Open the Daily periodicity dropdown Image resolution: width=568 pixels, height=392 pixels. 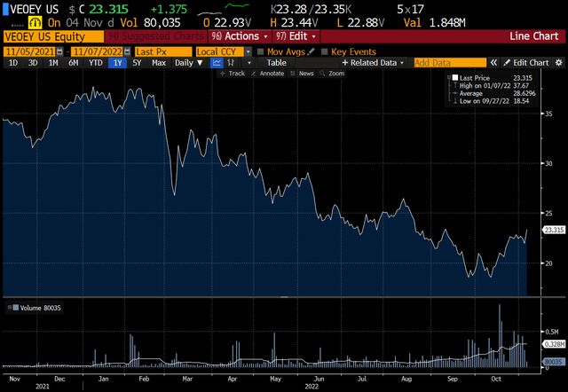pos(188,63)
